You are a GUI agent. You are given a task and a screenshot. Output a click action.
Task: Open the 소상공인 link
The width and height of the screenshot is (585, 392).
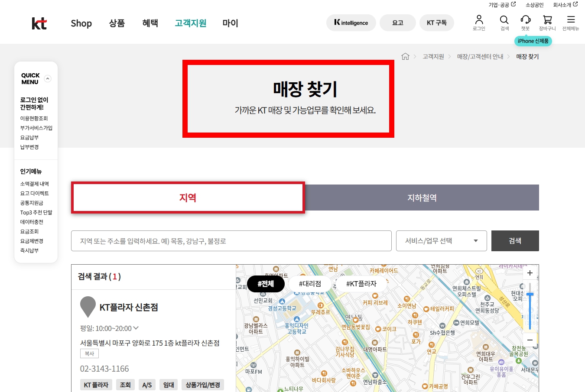[x=534, y=5]
